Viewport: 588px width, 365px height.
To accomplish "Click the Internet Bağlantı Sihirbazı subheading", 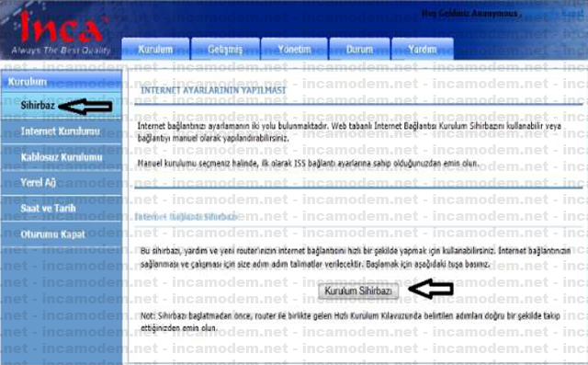I will [186, 217].
